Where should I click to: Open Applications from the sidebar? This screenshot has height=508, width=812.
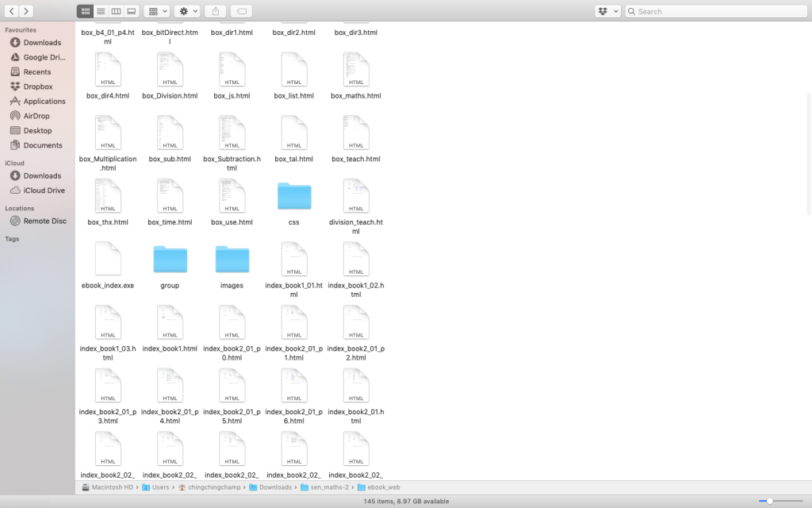point(44,102)
